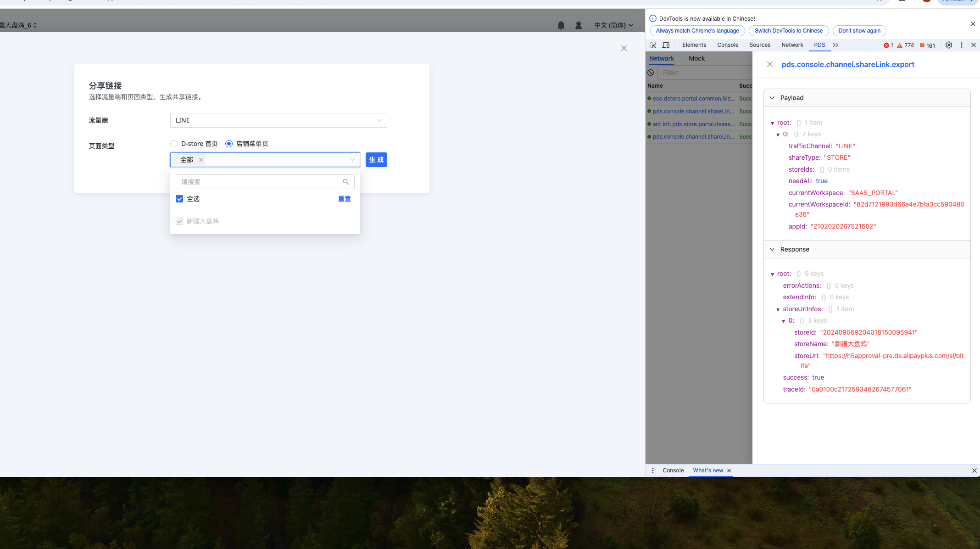Viewport: 980px width, 549px height.
Task: Click the 生成 button
Action: point(376,160)
